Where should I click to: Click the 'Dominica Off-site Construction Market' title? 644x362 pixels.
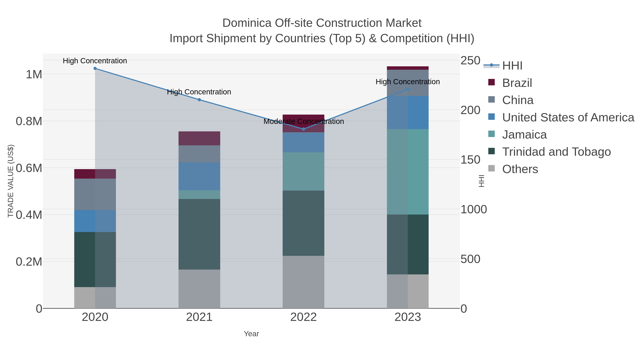click(x=322, y=23)
